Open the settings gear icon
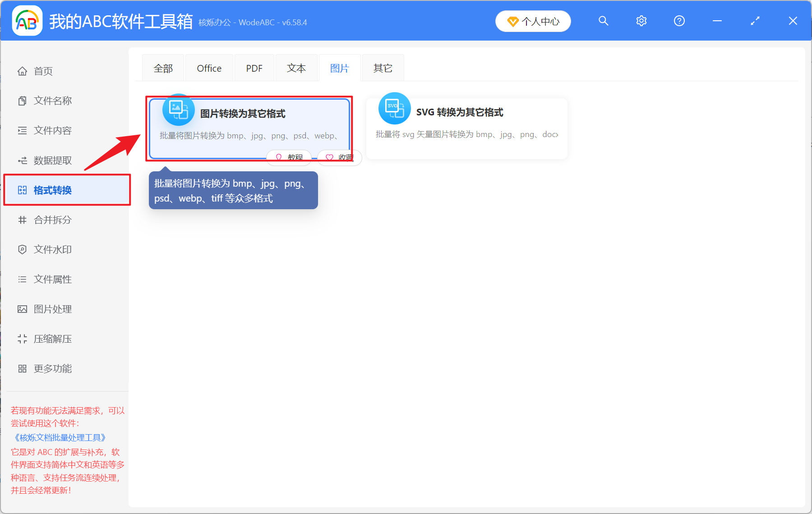 [641, 21]
